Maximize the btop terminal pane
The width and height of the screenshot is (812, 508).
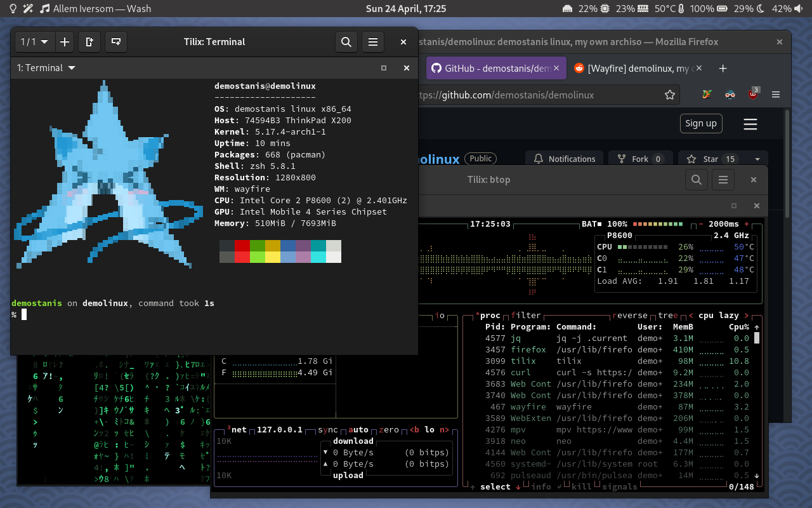tap(734, 206)
